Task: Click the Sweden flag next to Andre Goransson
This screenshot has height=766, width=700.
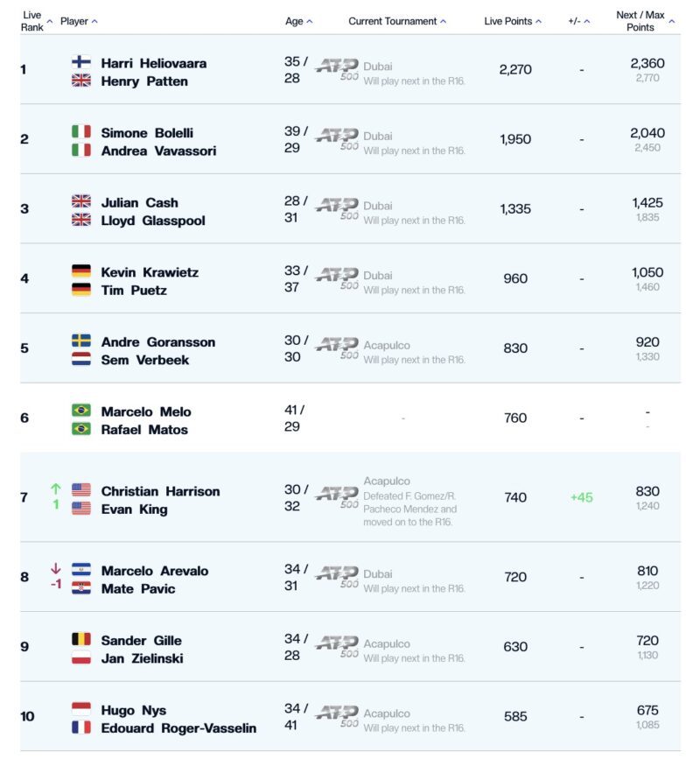Action: (x=81, y=341)
